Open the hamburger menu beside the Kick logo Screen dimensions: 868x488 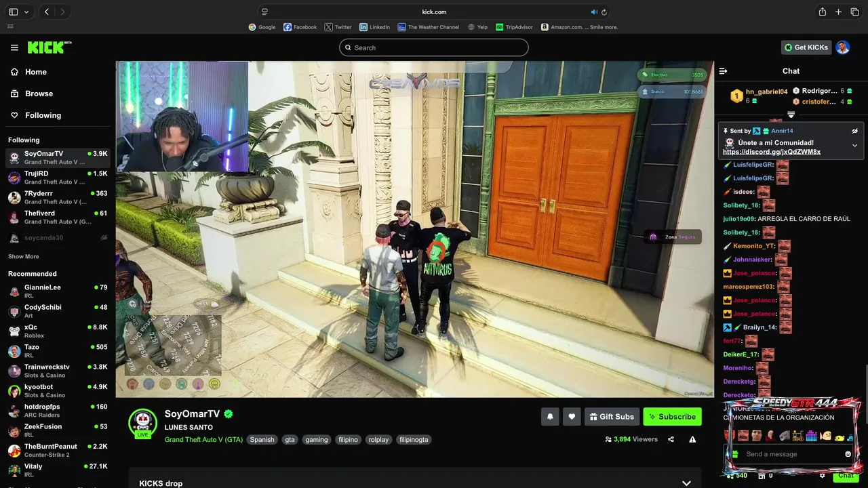pyautogui.click(x=14, y=47)
